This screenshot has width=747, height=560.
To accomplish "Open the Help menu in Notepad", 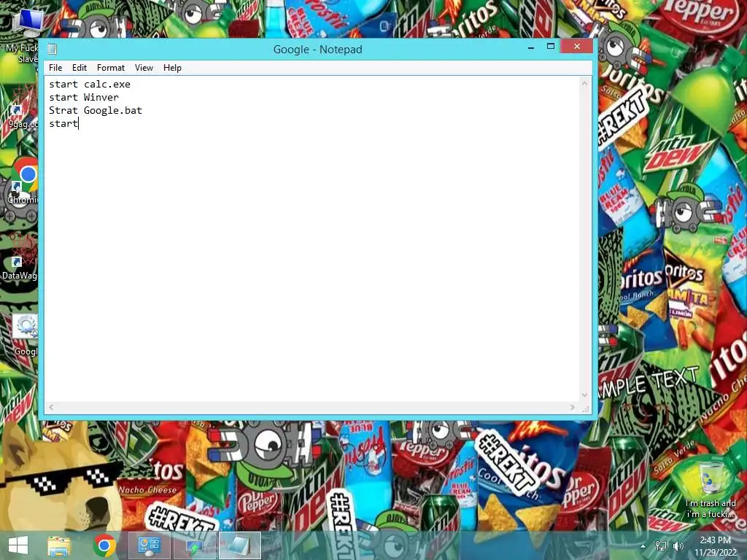I will coord(172,68).
